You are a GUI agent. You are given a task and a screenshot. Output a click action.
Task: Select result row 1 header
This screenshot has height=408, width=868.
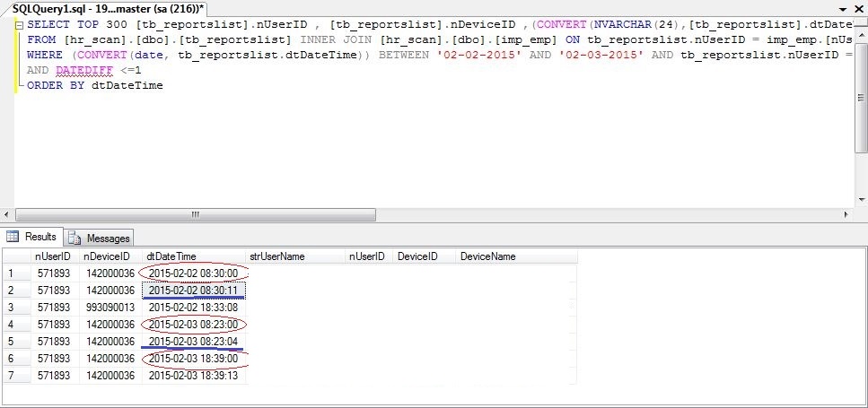pyautogui.click(x=17, y=273)
